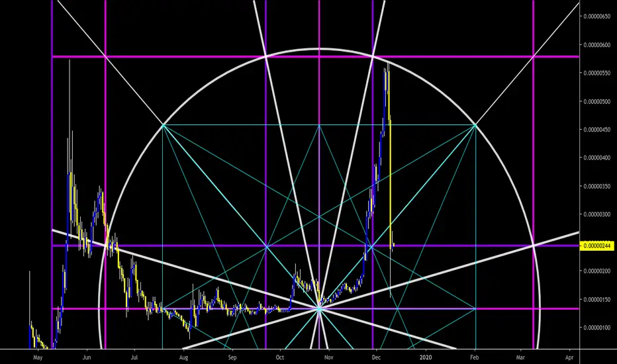617x364 pixels.
Task: Click the 0.00000650 price axis label
Action: (597, 17)
